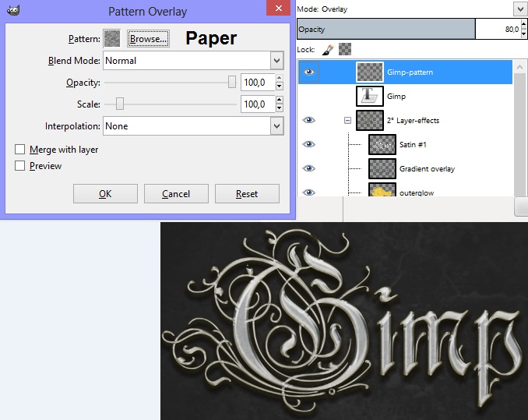This screenshot has height=420, width=528.
Task: Toggle lock pixels paintbrush icon
Action: [326, 50]
